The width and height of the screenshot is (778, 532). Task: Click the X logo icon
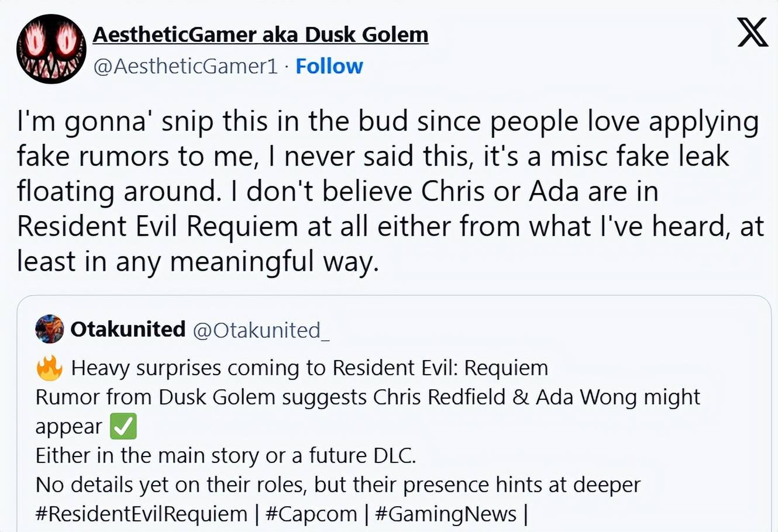point(752,33)
